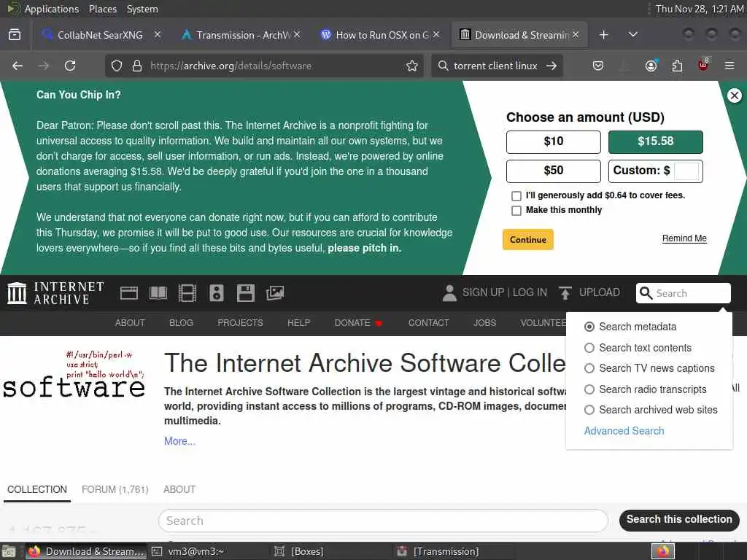Open the Advanced Search link

624,431
